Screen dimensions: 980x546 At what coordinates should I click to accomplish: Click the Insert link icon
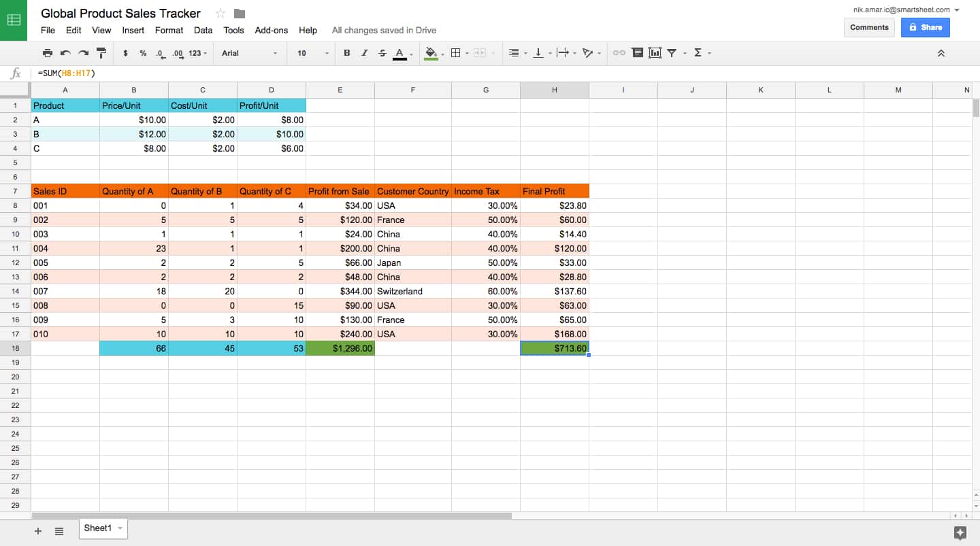point(619,53)
